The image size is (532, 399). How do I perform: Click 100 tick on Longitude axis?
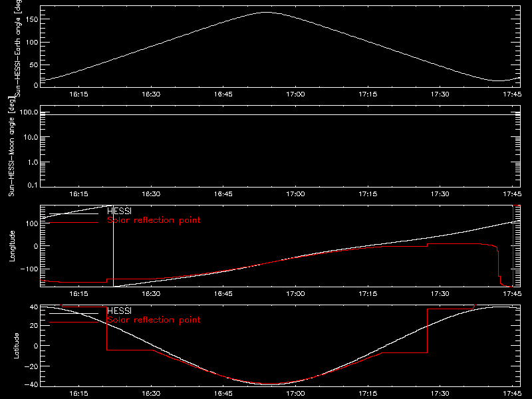pyautogui.click(x=31, y=223)
